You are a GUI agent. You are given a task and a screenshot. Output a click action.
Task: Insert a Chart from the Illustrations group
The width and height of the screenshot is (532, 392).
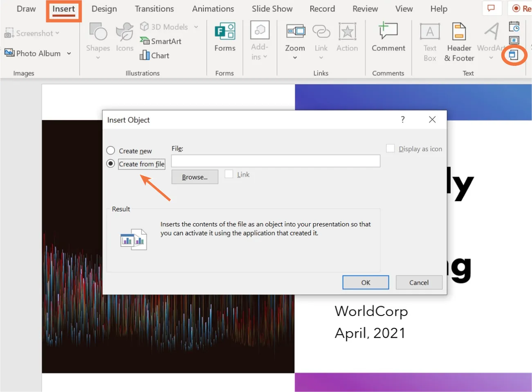click(x=154, y=55)
